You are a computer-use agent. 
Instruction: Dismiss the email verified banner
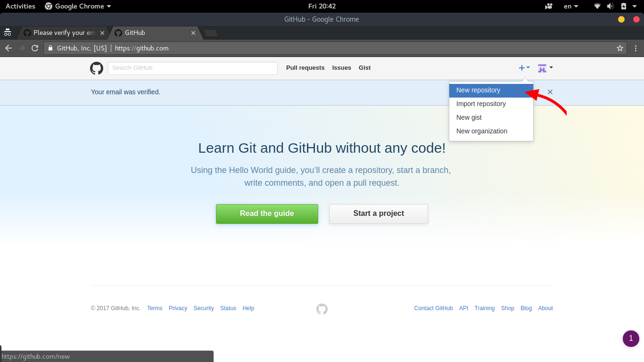pyautogui.click(x=550, y=92)
